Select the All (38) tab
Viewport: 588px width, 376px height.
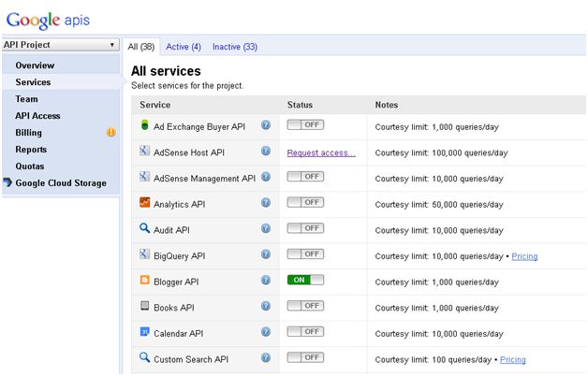(x=141, y=47)
